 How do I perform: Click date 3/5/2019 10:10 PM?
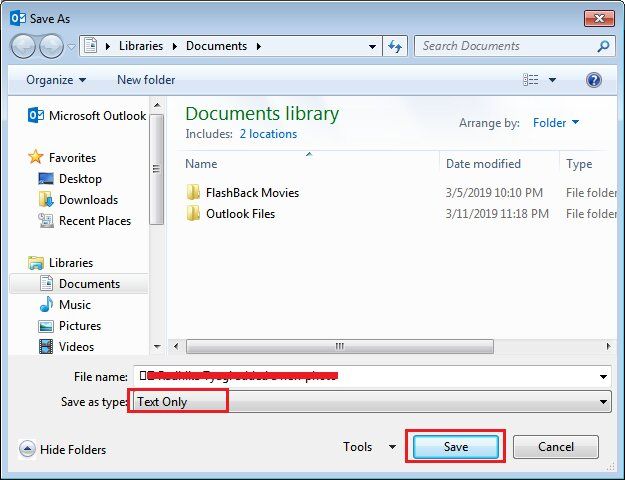(x=494, y=193)
